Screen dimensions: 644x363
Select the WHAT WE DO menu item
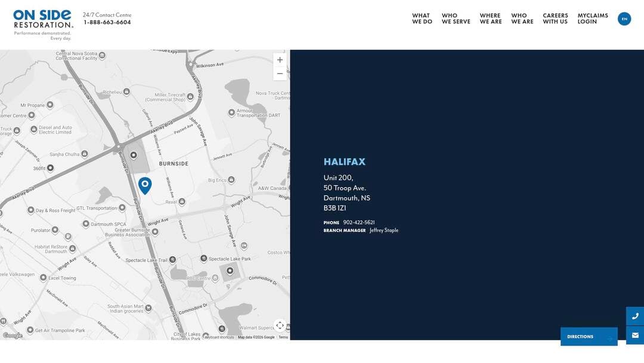click(x=421, y=19)
